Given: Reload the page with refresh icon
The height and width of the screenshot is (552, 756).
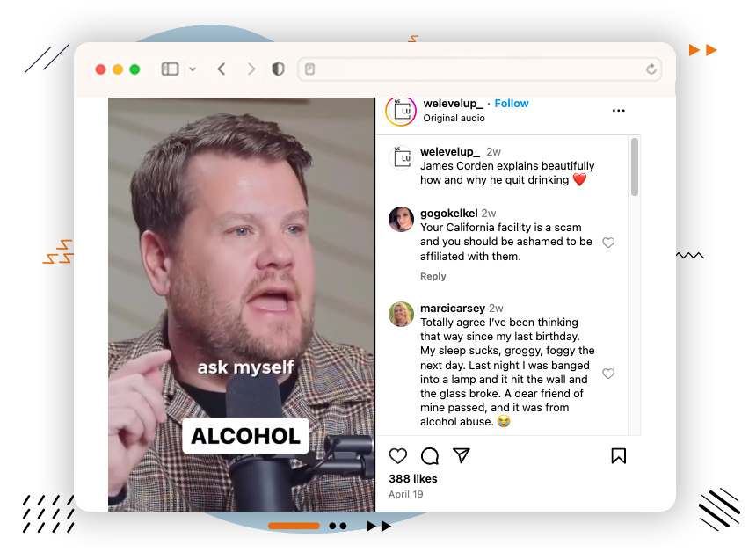Looking at the screenshot, I should tap(651, 69).
